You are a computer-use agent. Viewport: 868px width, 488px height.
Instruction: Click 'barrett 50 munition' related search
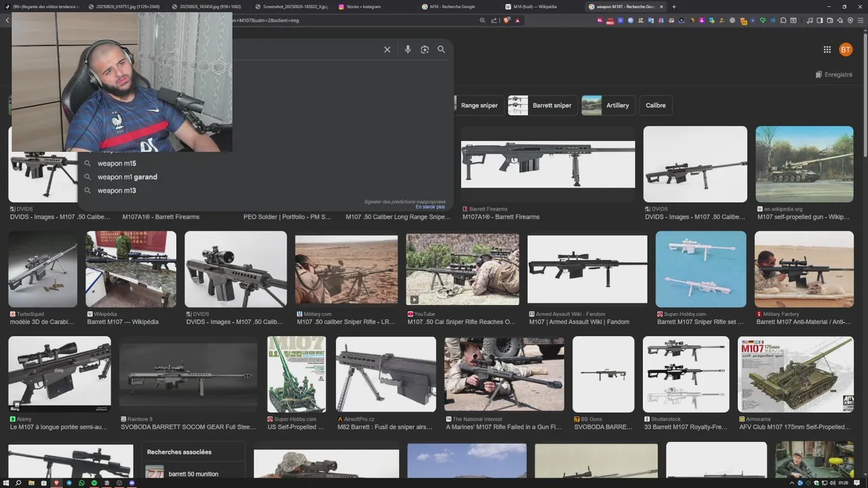(193, 474)
